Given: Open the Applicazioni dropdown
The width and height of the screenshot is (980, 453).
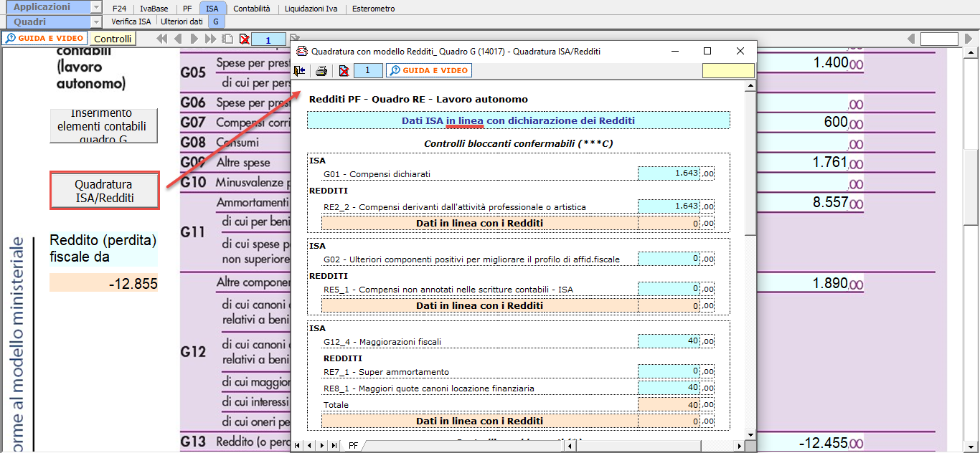Looking at the screenshot, I should 96,7.
